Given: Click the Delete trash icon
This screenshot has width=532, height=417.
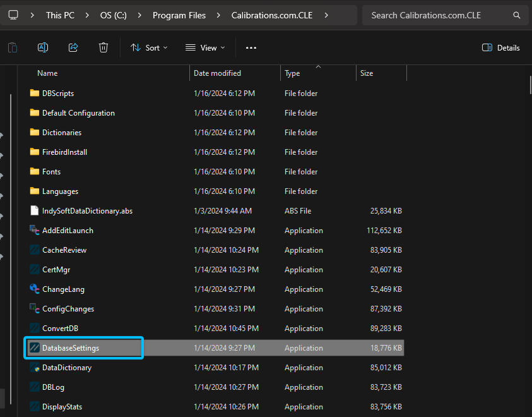Looking at the screenshot, I should click(x=103, y=47).
